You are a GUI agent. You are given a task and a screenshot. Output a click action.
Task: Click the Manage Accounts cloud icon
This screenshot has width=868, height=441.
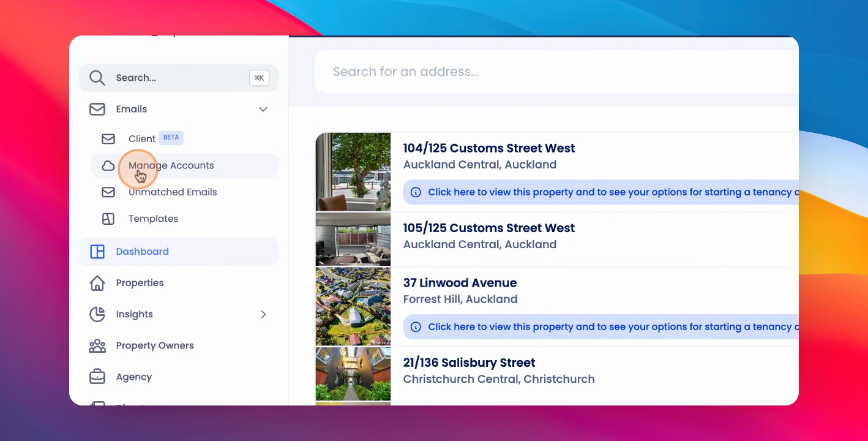point(108,165)
